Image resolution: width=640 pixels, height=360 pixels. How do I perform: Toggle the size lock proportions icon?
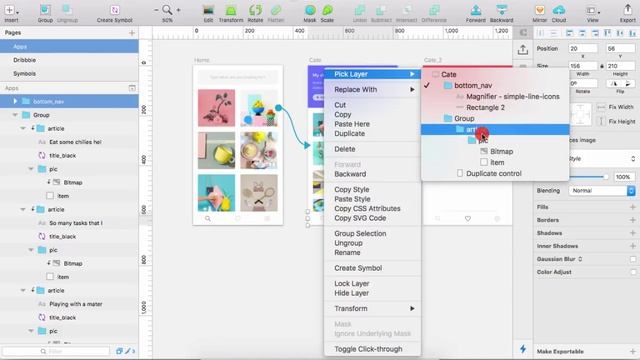pyautogui.click(x=602, y=66)
